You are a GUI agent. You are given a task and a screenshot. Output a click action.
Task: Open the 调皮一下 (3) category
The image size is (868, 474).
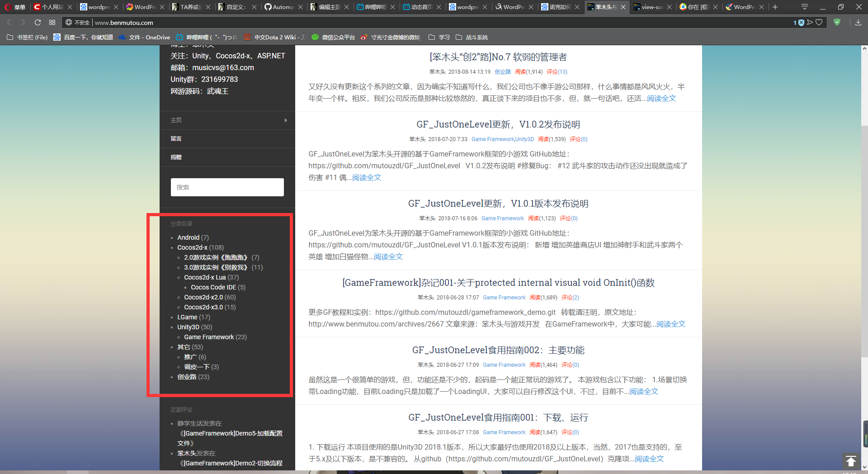(x=197, y=367)
